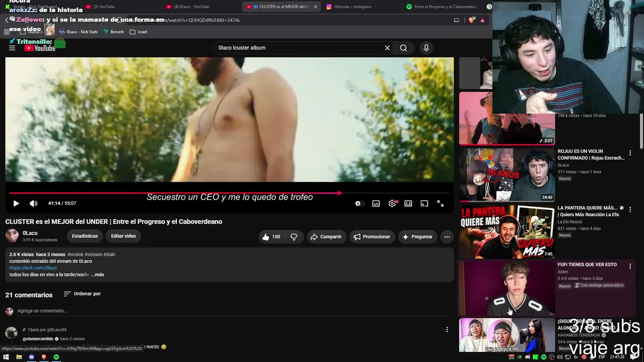The image size is (644, 362).
Task: Share the video via Compartir
Action: 326,237
